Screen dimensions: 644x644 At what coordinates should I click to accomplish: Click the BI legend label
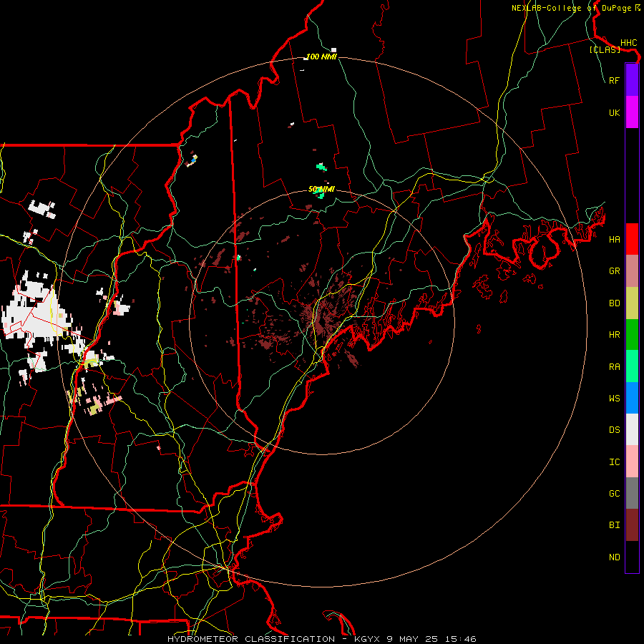click(x=614, y=525)
